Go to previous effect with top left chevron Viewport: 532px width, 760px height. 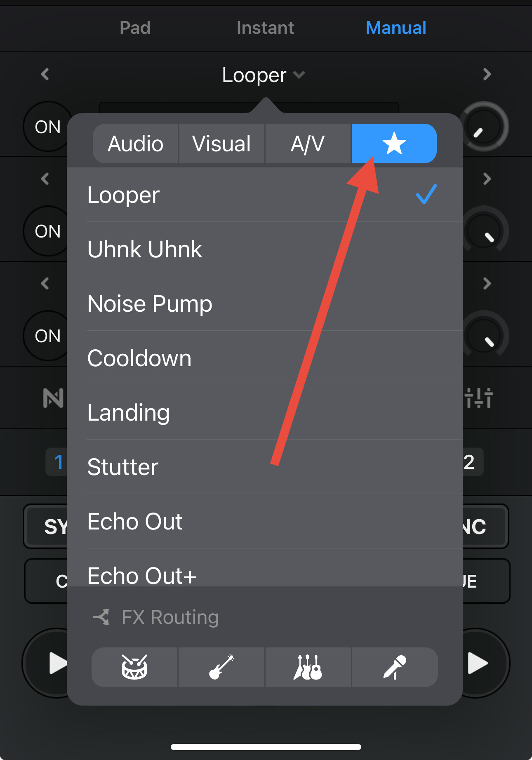pyautogui.click(x=45, y=74)
